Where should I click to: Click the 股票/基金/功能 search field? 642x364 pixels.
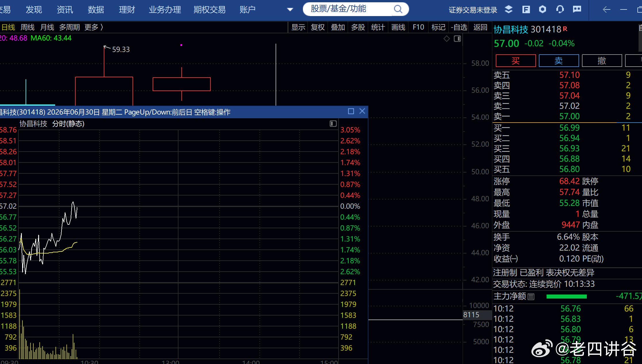pos(356,9)
